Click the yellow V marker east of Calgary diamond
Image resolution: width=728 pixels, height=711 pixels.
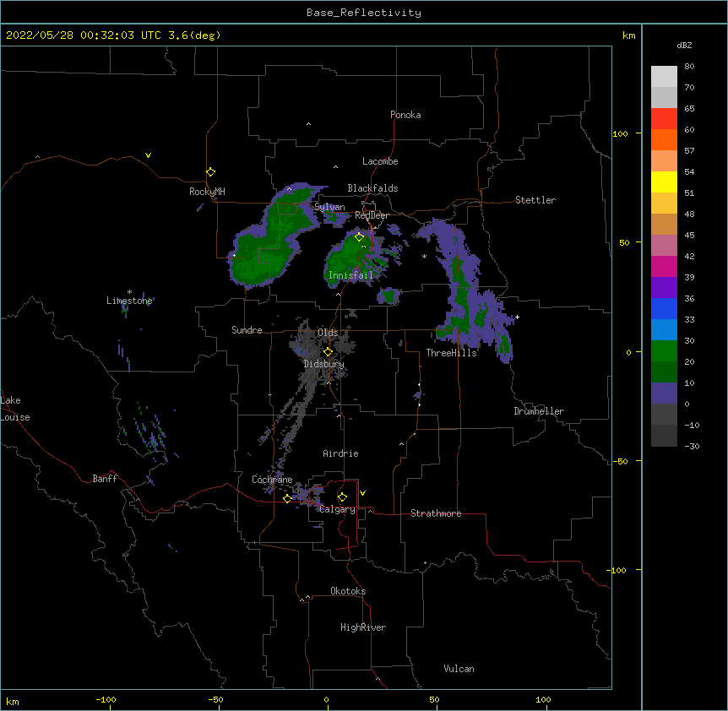tap(362, 493)
